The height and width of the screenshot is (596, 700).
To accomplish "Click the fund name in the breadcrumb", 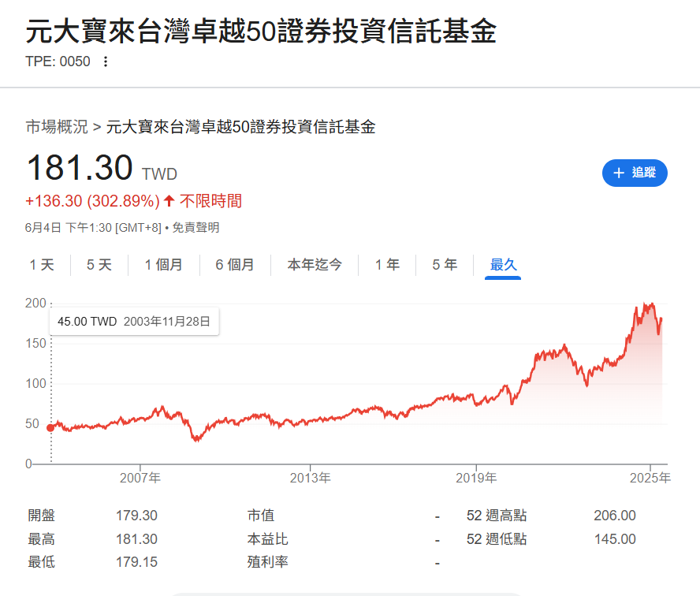I will [x=240, y=127].
